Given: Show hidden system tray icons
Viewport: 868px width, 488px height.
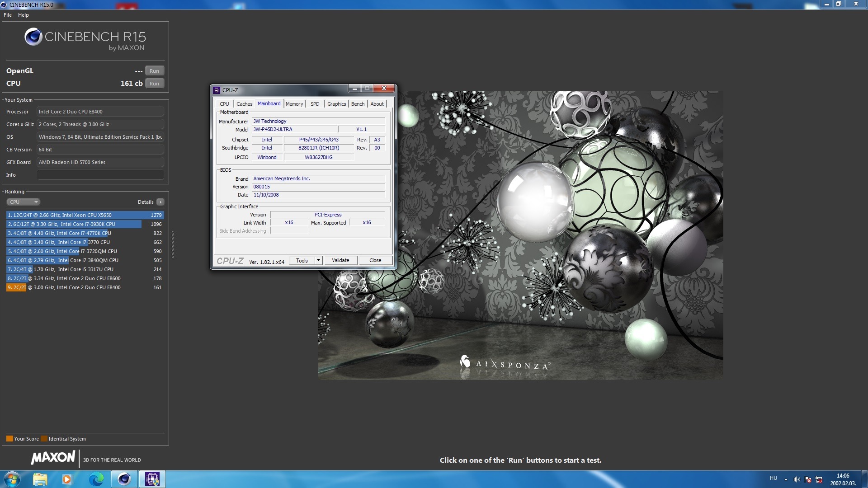Looking at the screenshot, I should pyautogui.click(x=786, y=479).
